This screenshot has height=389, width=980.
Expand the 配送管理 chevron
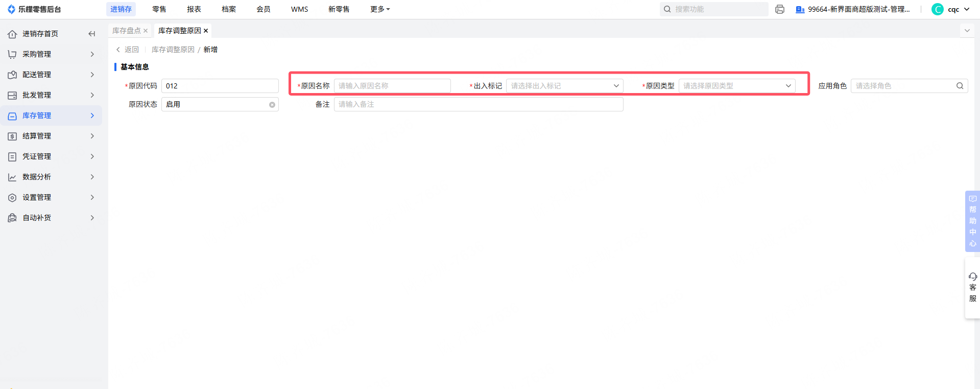point(92,75)
